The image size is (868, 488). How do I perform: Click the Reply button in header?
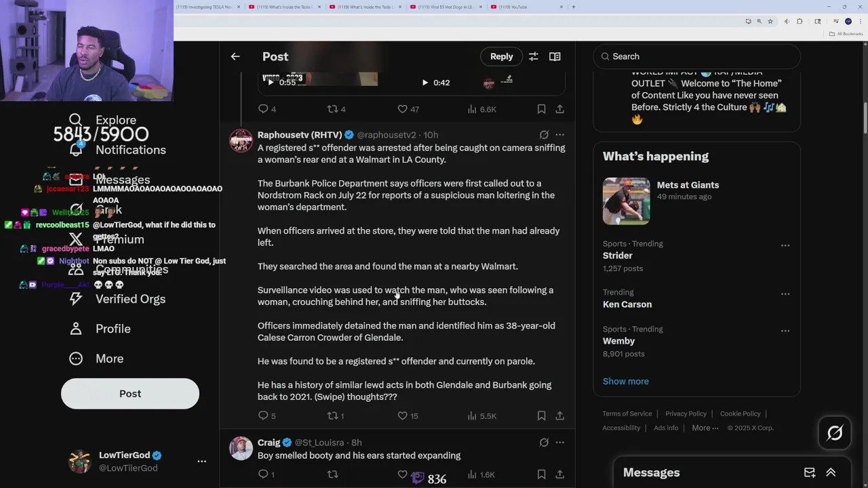502,57
